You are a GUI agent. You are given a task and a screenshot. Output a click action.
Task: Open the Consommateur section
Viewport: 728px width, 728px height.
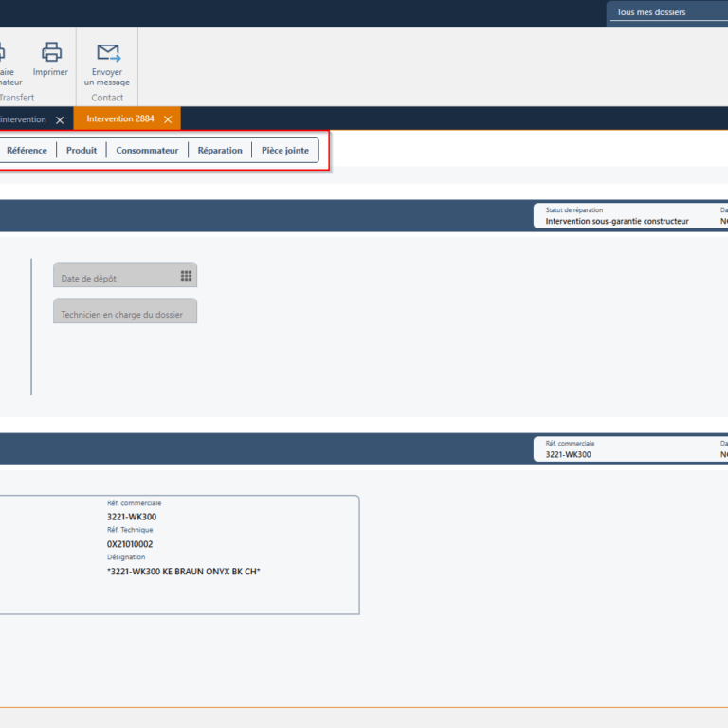click(x=147, y=151)
